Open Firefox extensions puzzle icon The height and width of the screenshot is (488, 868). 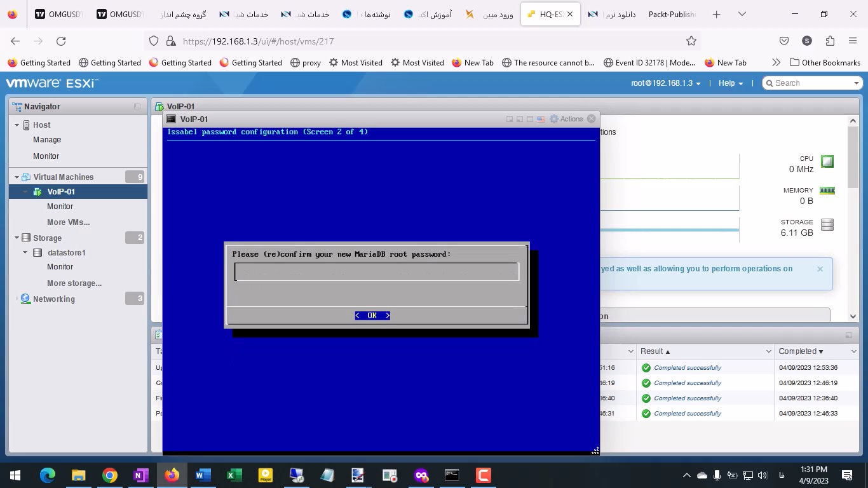coord(830,41)
